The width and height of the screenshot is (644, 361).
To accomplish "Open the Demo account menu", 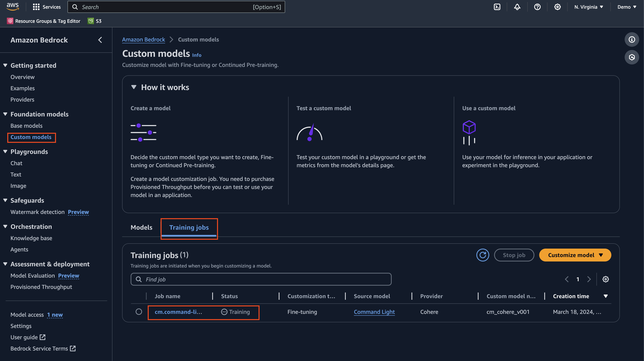I will (626, 7).
